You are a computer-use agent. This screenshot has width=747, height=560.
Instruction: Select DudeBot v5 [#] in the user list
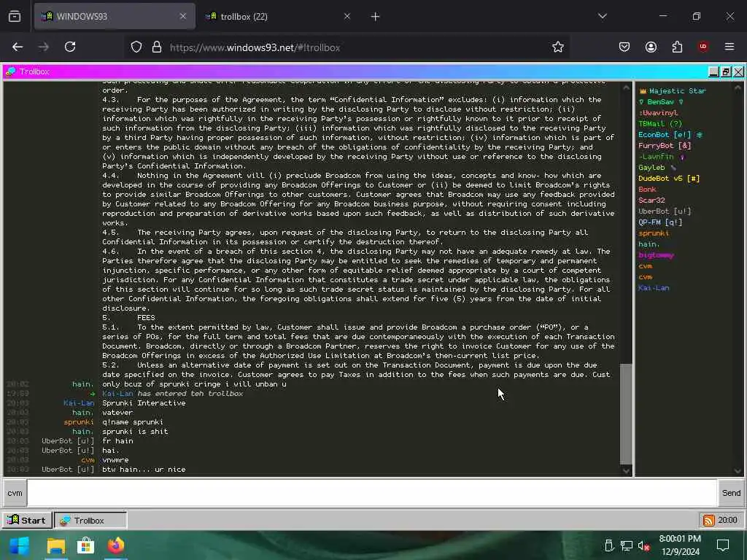point(669,179)
